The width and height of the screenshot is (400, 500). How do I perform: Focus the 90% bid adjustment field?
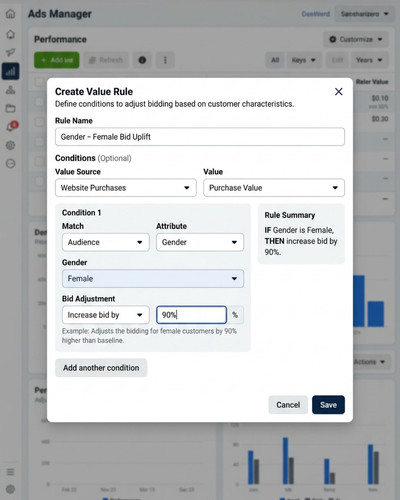pos(191,315)
